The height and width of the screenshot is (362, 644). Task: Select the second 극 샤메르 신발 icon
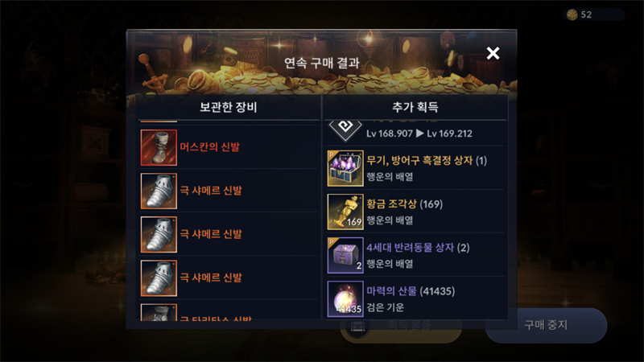(x=159, y=234)
